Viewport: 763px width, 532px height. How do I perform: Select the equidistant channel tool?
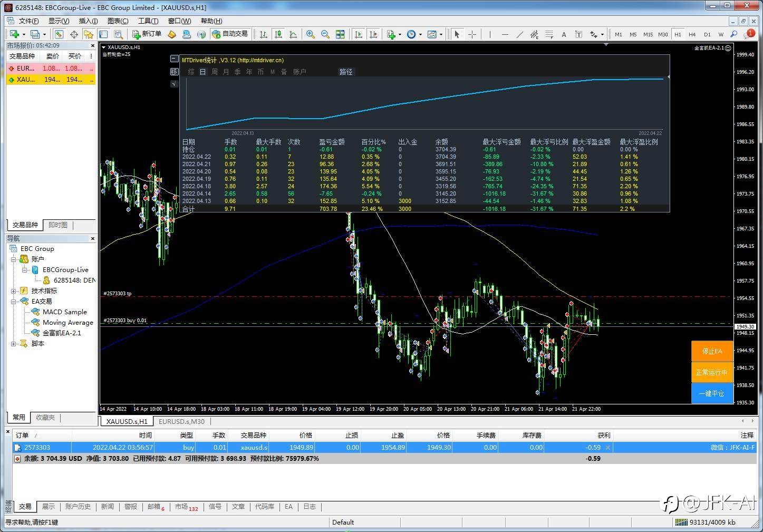535,34
